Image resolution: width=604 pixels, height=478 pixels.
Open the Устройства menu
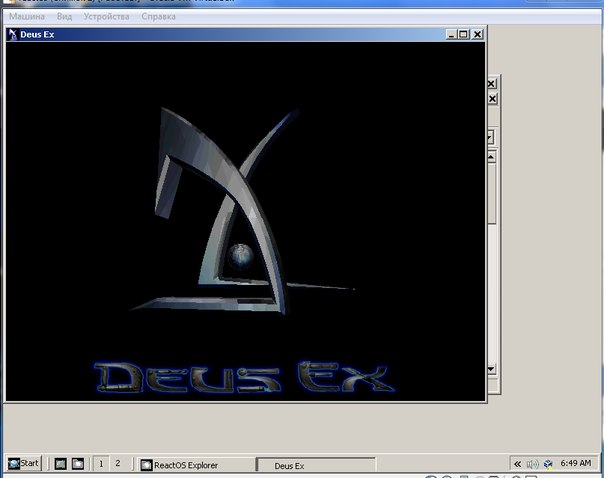[x=106, y=17]
